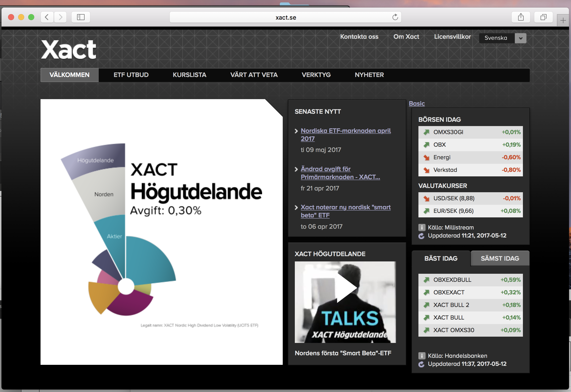Image resolution: width=571 pixels, height=392 pixels.
Task: Click green up arrow for OBX
Action: point(426,145)
